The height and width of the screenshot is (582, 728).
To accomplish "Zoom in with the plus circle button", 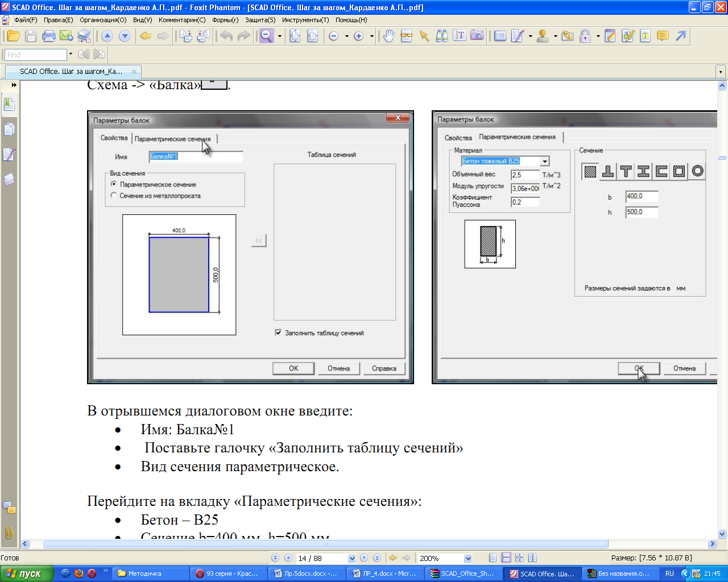I will (359, 36).
